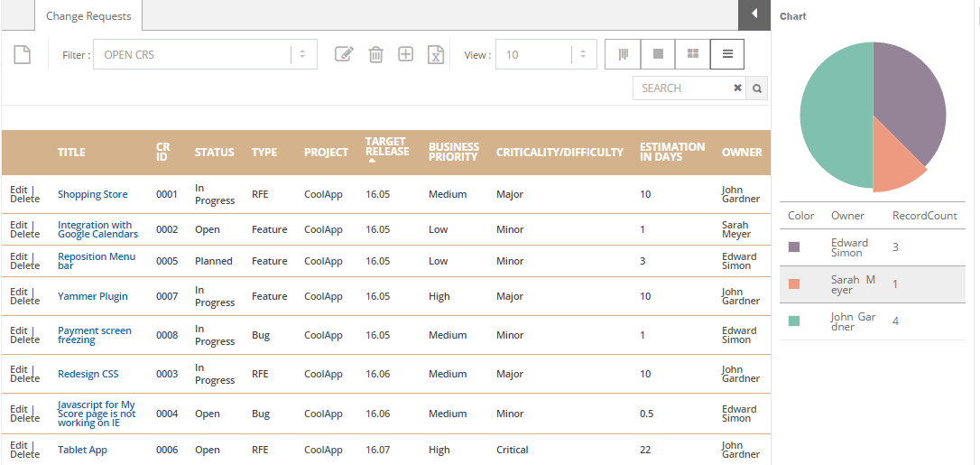Click Delete in the Shopping Store row
Image resolution: width=980 pixels, height=465 pixels.
[x=25, y=200]
